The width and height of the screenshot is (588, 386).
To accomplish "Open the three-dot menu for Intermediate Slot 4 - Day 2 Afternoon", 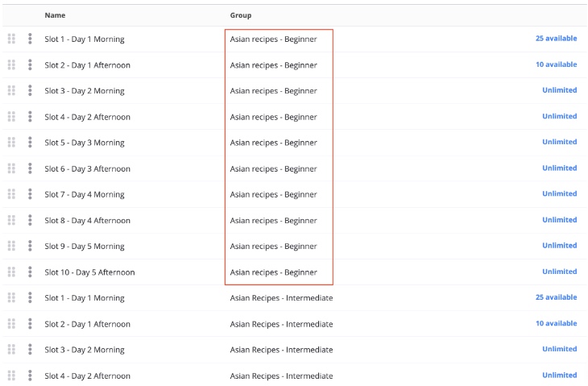I will (x=30, y=376).
